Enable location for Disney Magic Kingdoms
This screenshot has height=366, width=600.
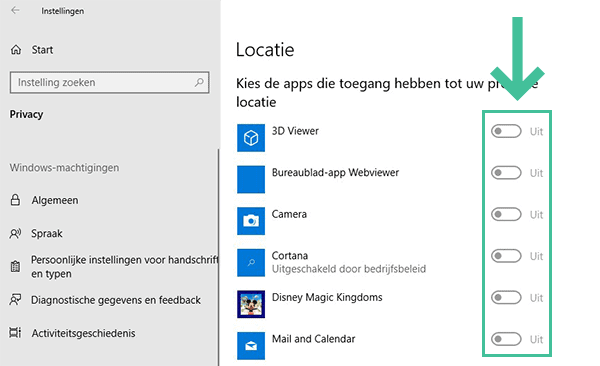tap(506, 297)
